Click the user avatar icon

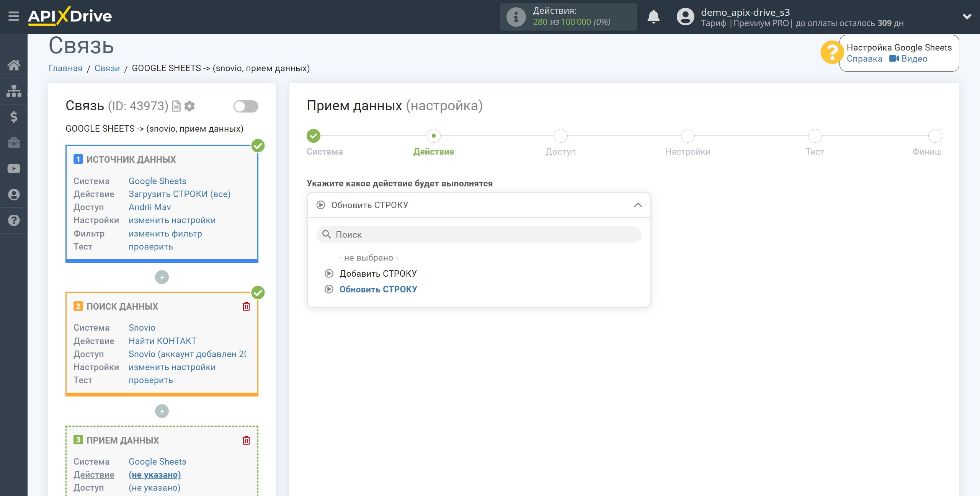click(x=685, y=17)
